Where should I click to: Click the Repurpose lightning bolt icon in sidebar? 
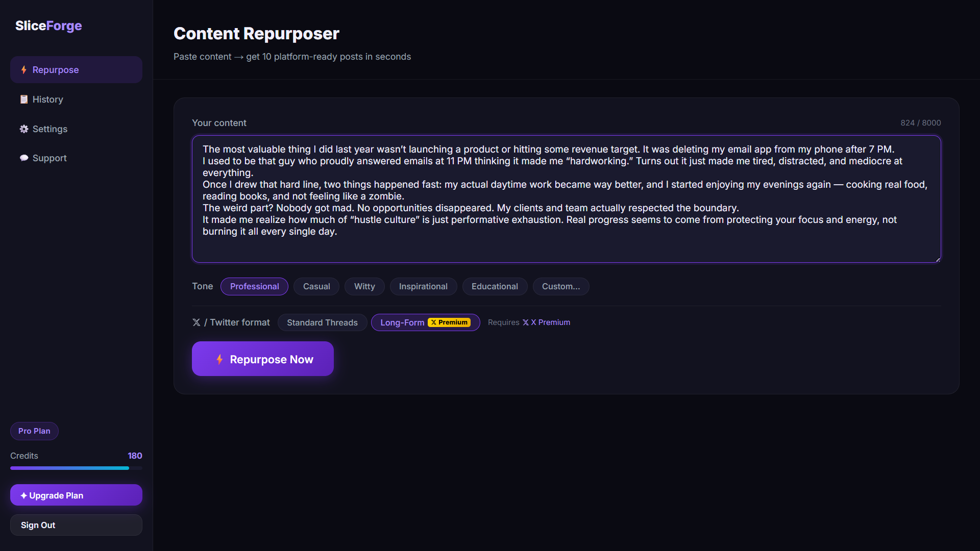click(x=23, y=70)
